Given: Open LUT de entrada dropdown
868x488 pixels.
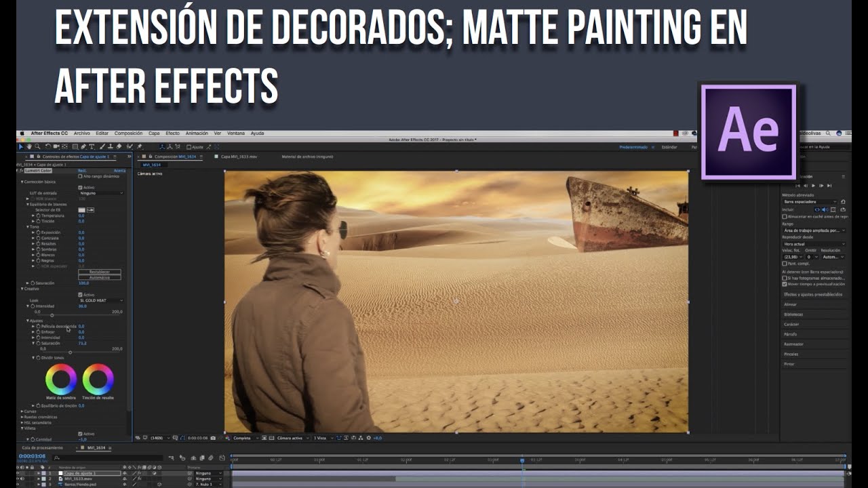Looking at the screenshot, I should [102, 193].
